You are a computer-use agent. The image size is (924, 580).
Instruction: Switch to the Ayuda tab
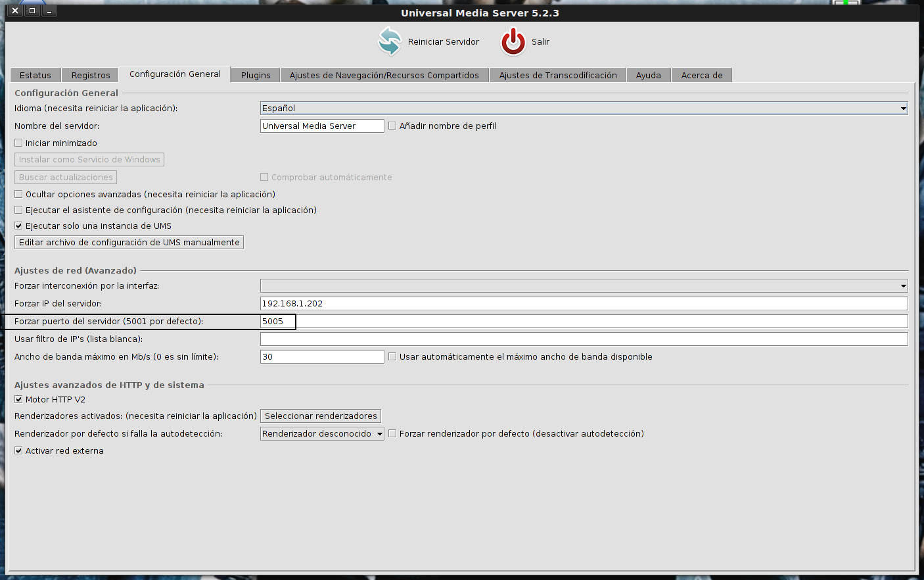point(649,75)
